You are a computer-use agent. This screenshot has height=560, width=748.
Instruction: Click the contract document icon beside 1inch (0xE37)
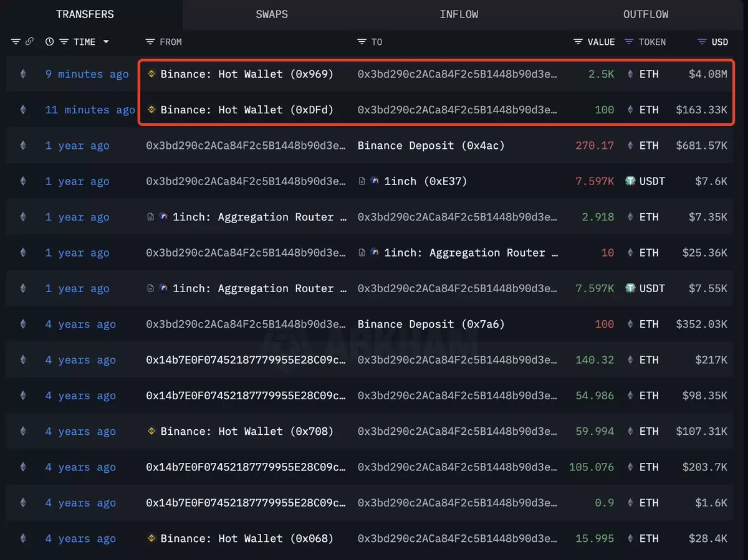click(x=362, y=181)
